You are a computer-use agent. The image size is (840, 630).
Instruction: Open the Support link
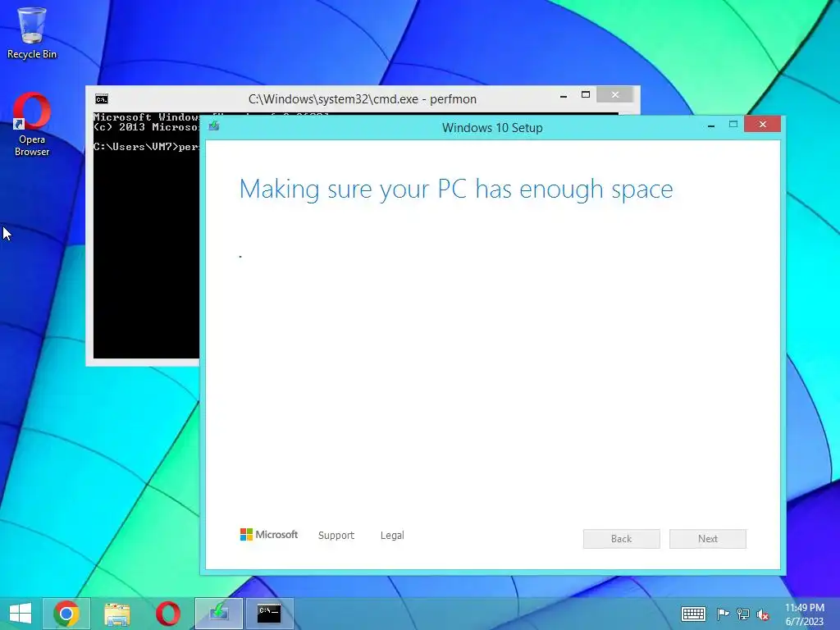pos(336,535)
